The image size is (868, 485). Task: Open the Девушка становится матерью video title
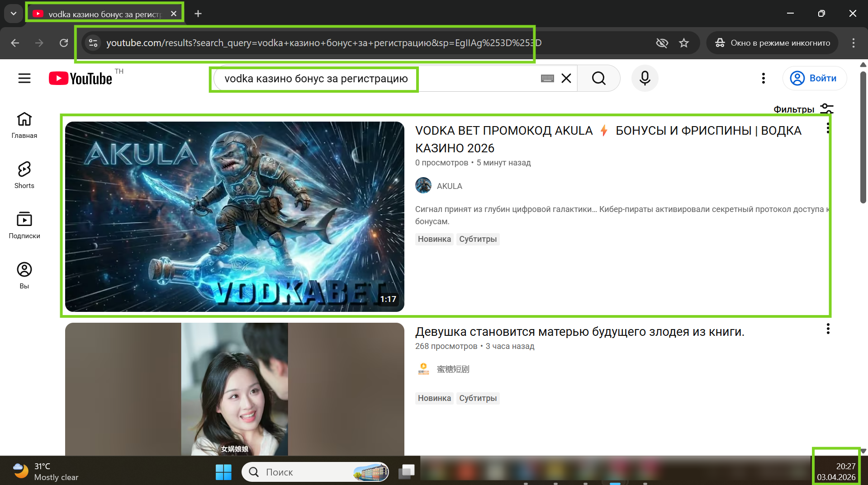[579, 332]
